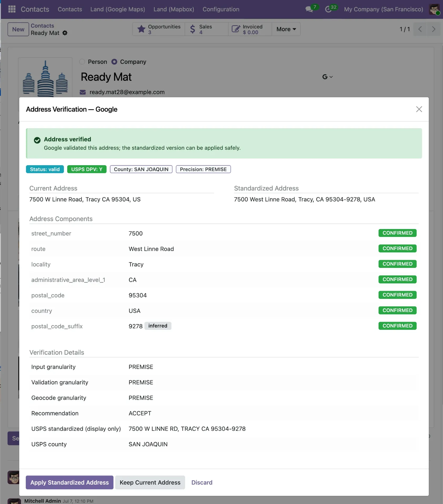Select the Company radio button

[114, 62]
